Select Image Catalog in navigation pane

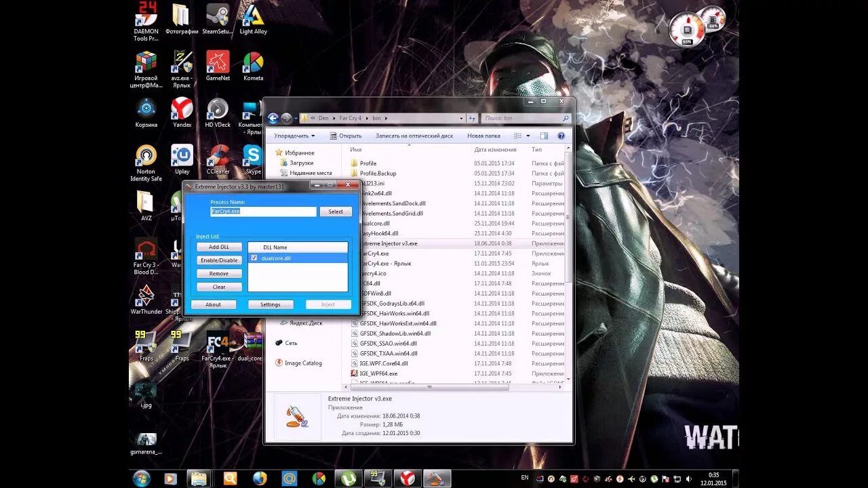click(298, 363)
